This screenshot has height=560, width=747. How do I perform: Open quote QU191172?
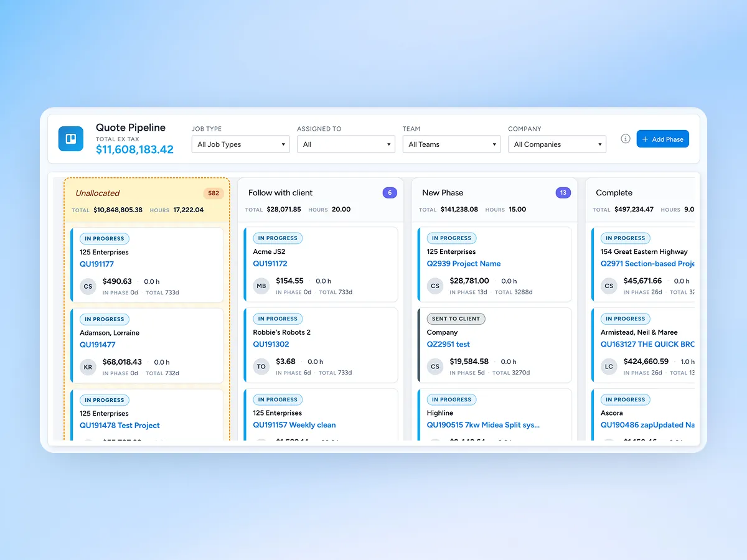pos(270,264)
